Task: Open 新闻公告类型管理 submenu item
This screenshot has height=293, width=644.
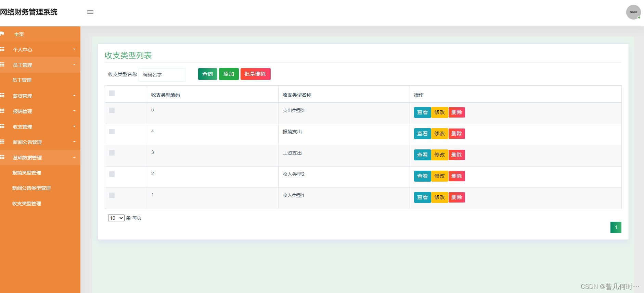Action: [x=31, y=188]
